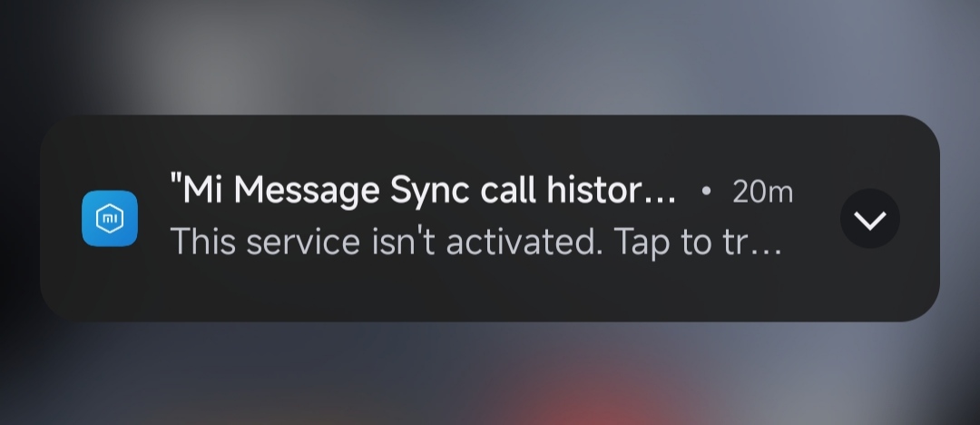Image resolution: width=980 pixels, height=425 pixels.
Task: Click the round dark button holding the chevron
Action: click(x=870, y=219)
